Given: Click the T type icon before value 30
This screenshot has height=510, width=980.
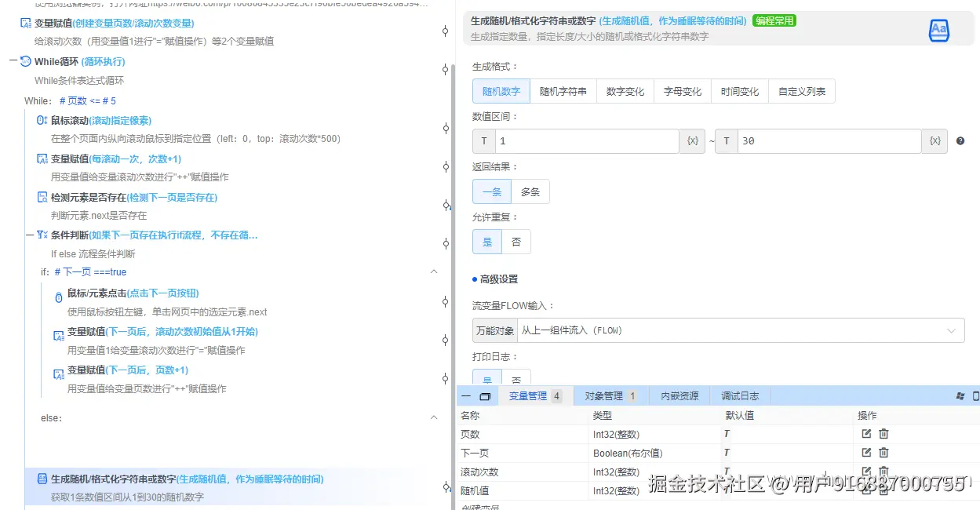Looking at the screenshot, I should 727,141.
